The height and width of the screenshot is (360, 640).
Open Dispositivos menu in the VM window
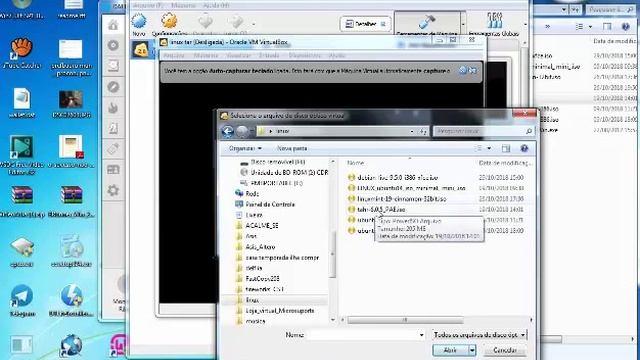[304, 56]
